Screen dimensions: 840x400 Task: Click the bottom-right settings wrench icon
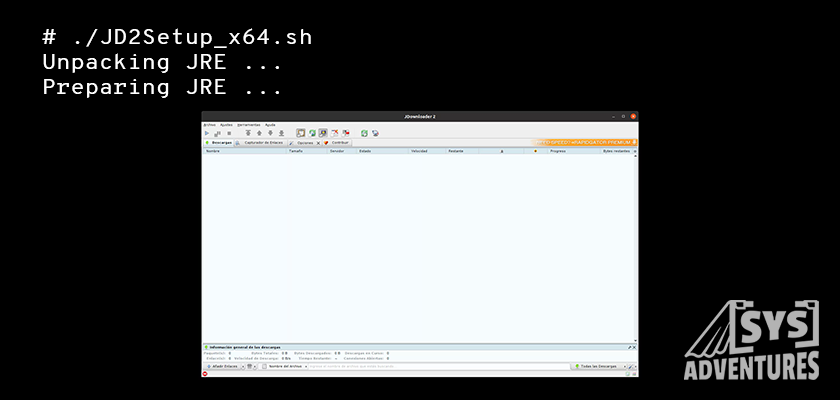[631, 367]
